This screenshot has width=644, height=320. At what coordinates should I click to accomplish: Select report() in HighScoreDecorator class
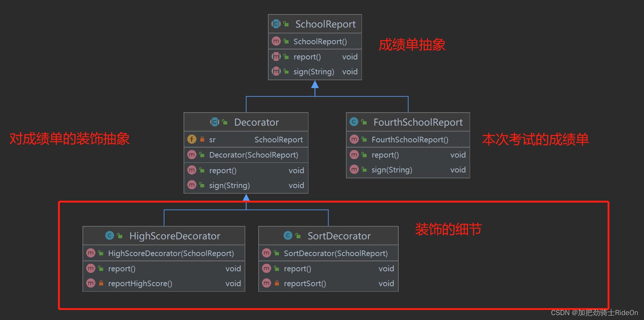click(x=164, y=268)
